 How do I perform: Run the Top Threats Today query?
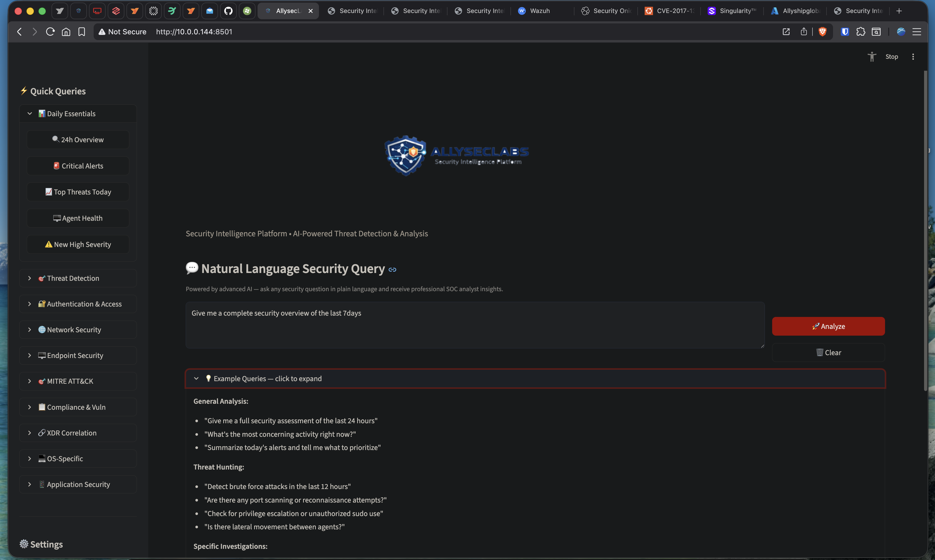[78, 192]
